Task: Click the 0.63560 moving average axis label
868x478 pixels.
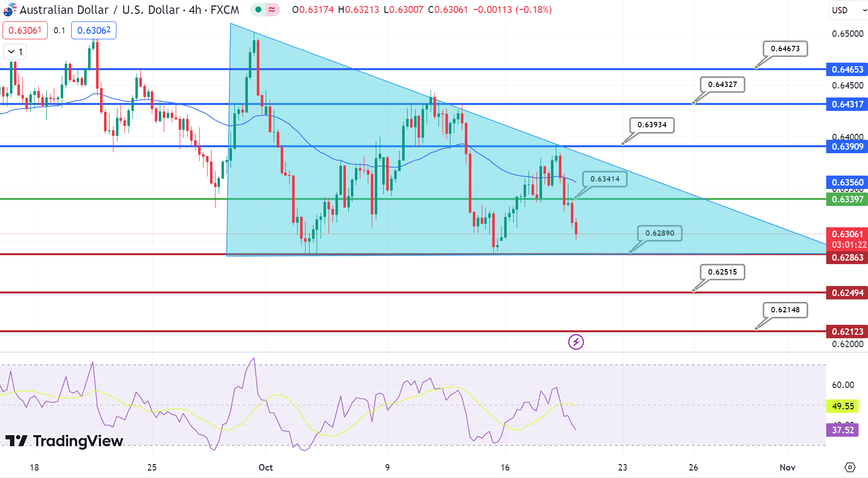Action: pyautogui.click(x=847, y=183)
